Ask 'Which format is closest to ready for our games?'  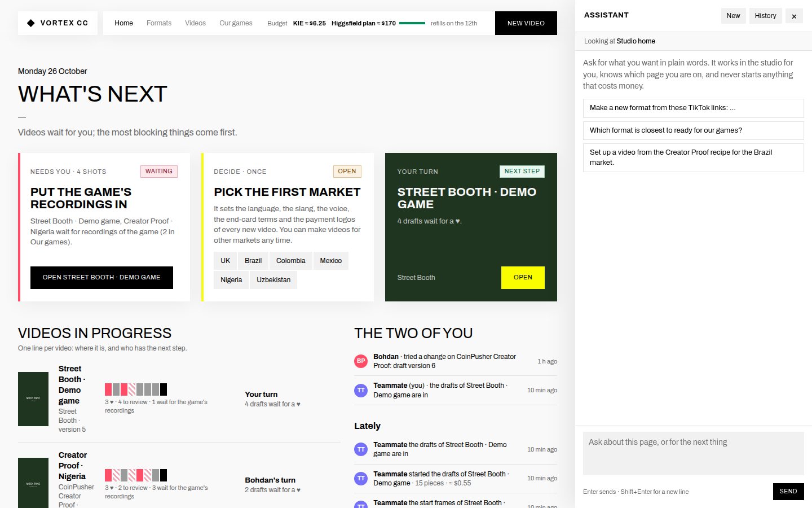694,130
